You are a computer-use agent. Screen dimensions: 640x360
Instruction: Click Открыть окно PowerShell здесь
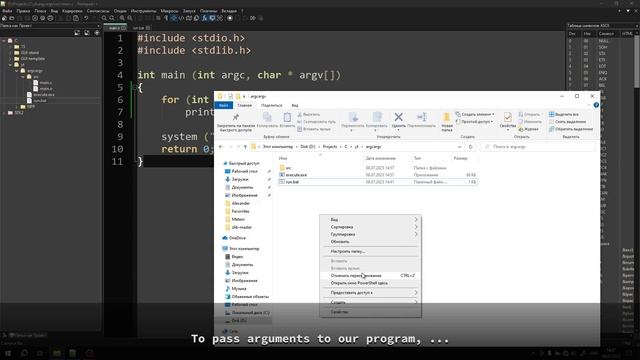tap(370, 283)
